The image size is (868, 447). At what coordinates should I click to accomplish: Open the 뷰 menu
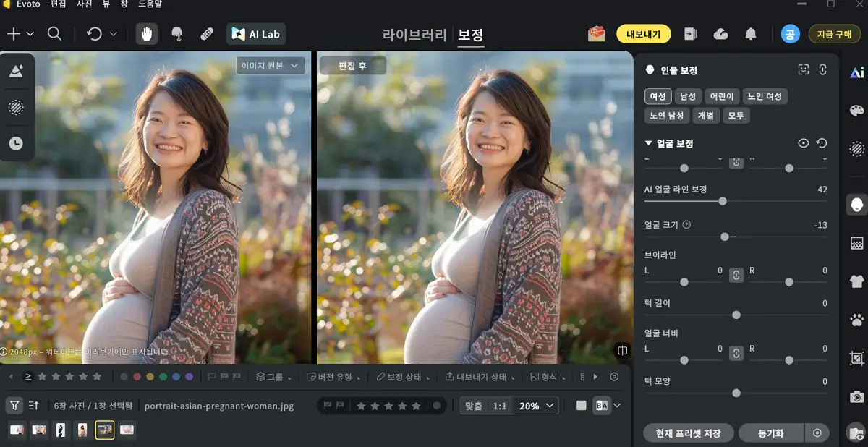click(x=106, y=4)
